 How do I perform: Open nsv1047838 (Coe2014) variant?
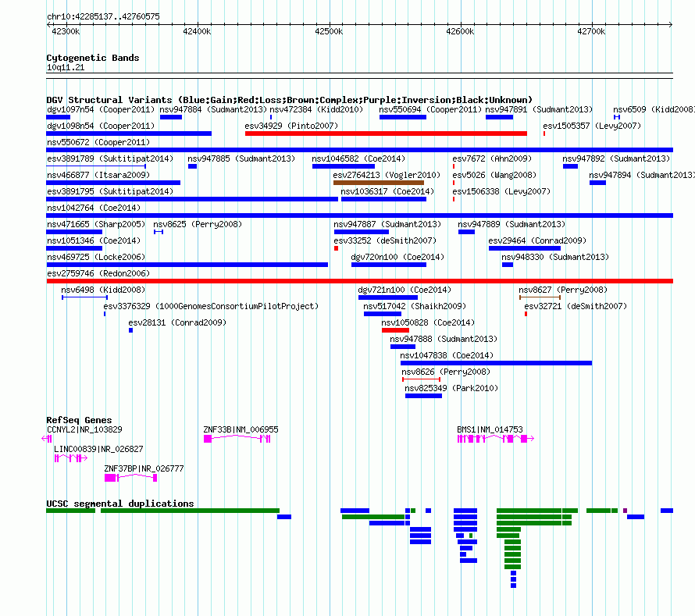coord(447,355)
